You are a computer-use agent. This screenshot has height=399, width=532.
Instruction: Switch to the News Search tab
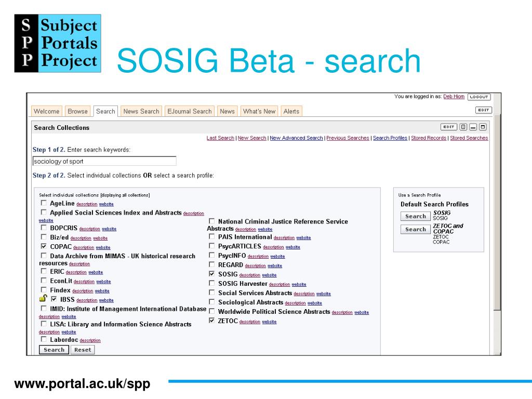click(x=141, y=111)
